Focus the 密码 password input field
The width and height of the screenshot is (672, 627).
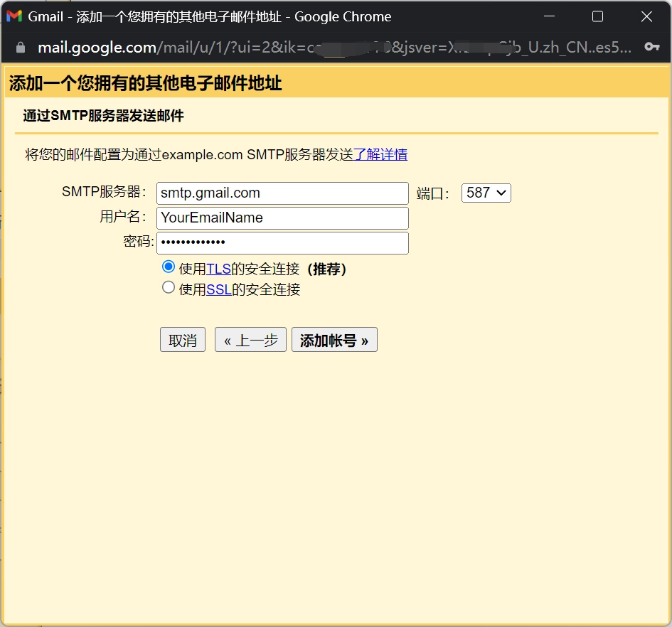tap(282, 243)
